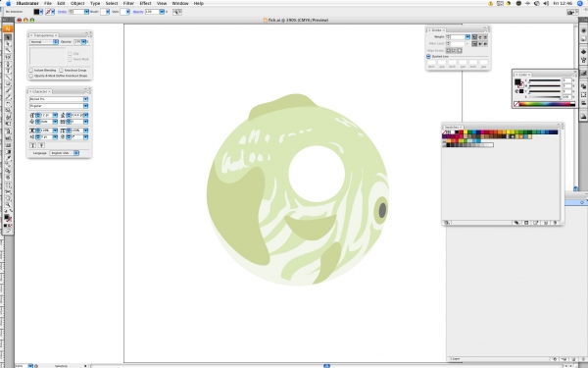Click the K value field in Color panel
This screenshot has width=588, height=368.
point(566,97)
